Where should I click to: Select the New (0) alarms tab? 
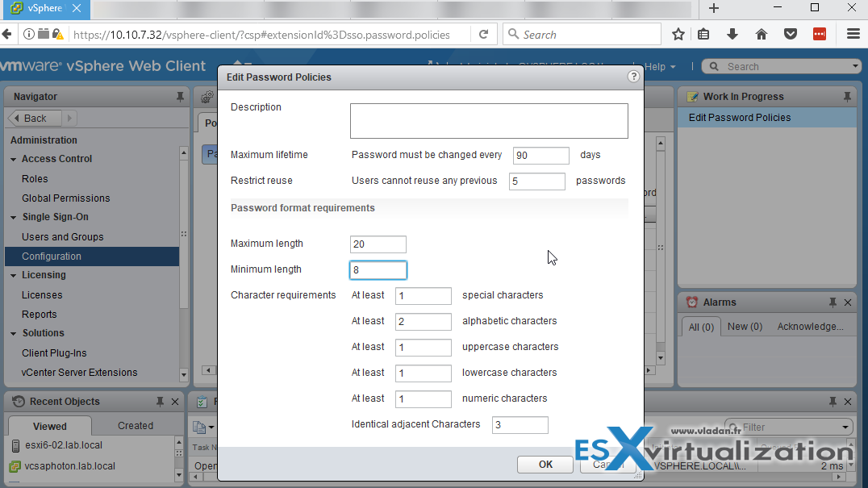[745, 327]
